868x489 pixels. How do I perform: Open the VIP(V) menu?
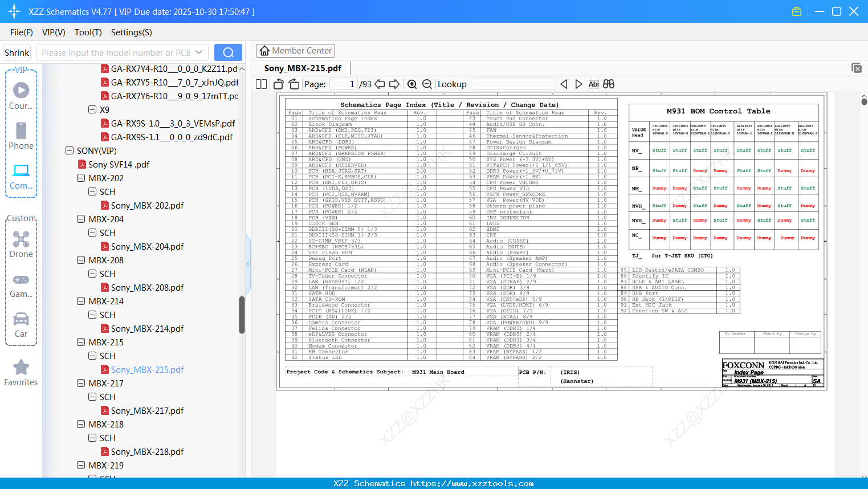click(x=54, y=32)
